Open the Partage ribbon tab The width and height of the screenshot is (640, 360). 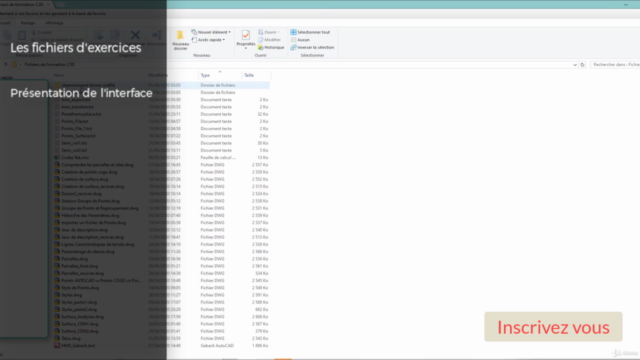(x=28, y=23)
